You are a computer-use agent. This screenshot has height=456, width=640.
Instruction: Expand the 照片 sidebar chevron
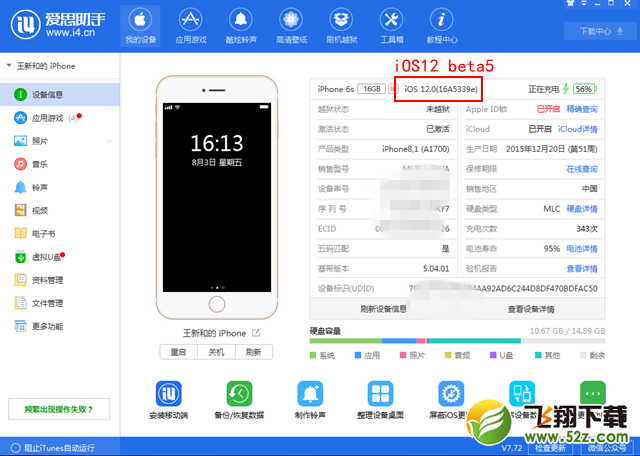(109, 141)
